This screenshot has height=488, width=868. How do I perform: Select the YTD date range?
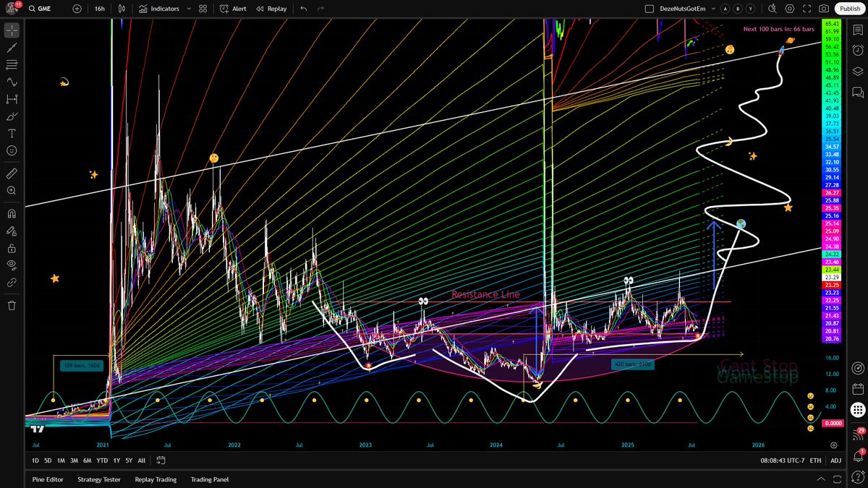(102, 461)
